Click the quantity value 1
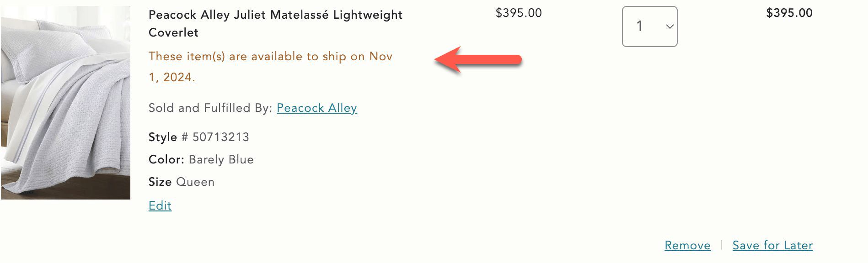 (x=639, y=26)
